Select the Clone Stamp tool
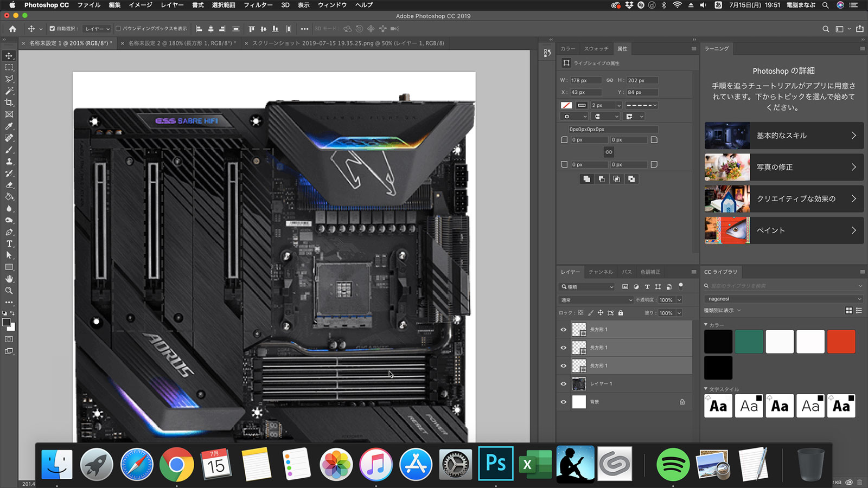 tap(9, 162)
